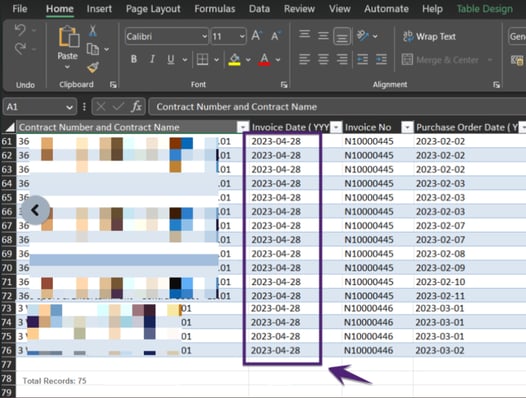The width and height of the screenshot is (526, 398).
Task: Switch to the Data tab
Action: point(259,9)
